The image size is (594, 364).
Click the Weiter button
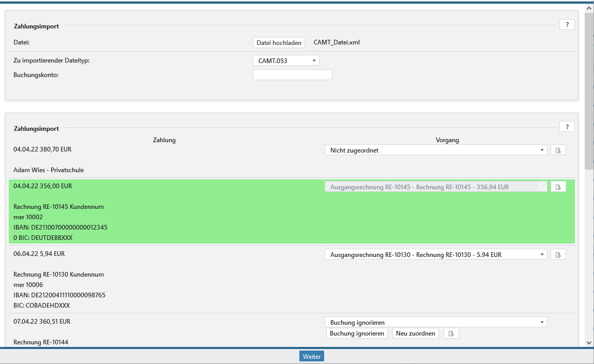pyautogui.click(x=312, y=357)
